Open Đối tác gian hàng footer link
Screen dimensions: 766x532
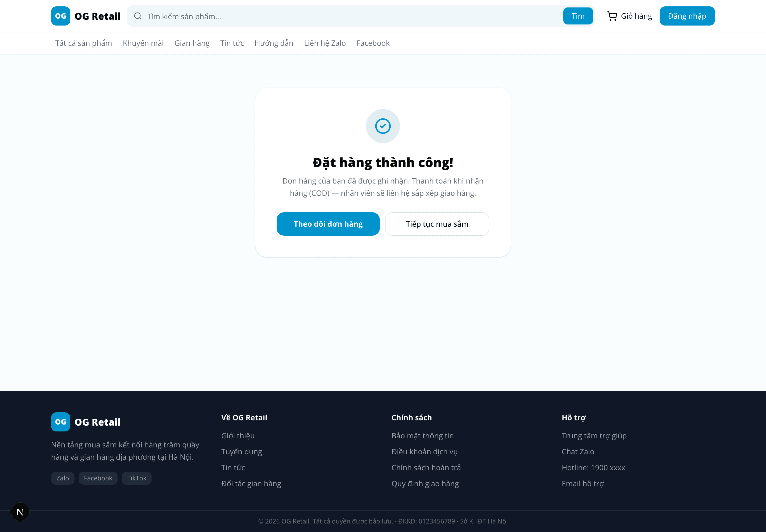click(x=251, y=484)
